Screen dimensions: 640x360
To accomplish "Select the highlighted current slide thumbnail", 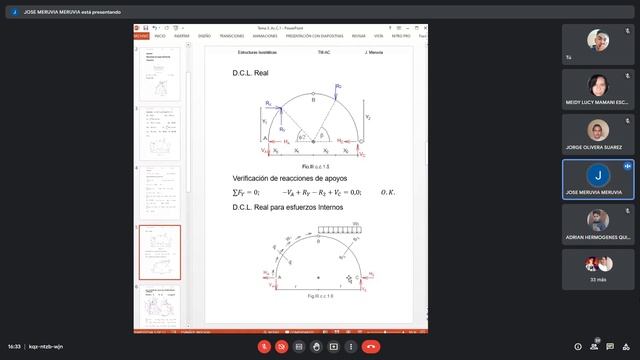I will 160,252.
